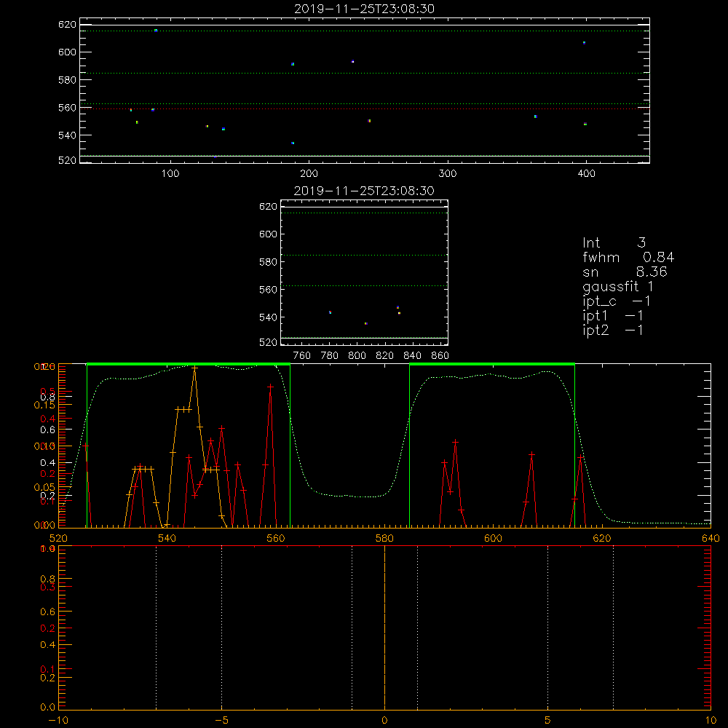The width and height of the screenshot is (728, 728).
Task: Click x-axis label -5 on bottom plot
Action: (221, 720)
